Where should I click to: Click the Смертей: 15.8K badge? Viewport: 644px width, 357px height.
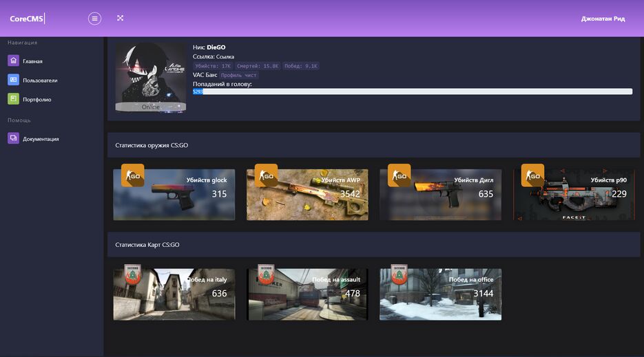coord(258,66)
